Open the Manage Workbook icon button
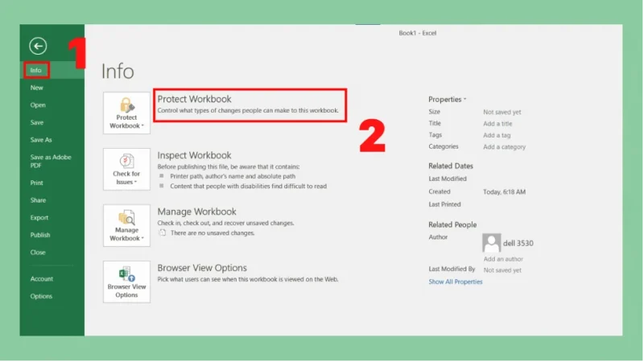The image size is (644, 362). coord(126,225)
